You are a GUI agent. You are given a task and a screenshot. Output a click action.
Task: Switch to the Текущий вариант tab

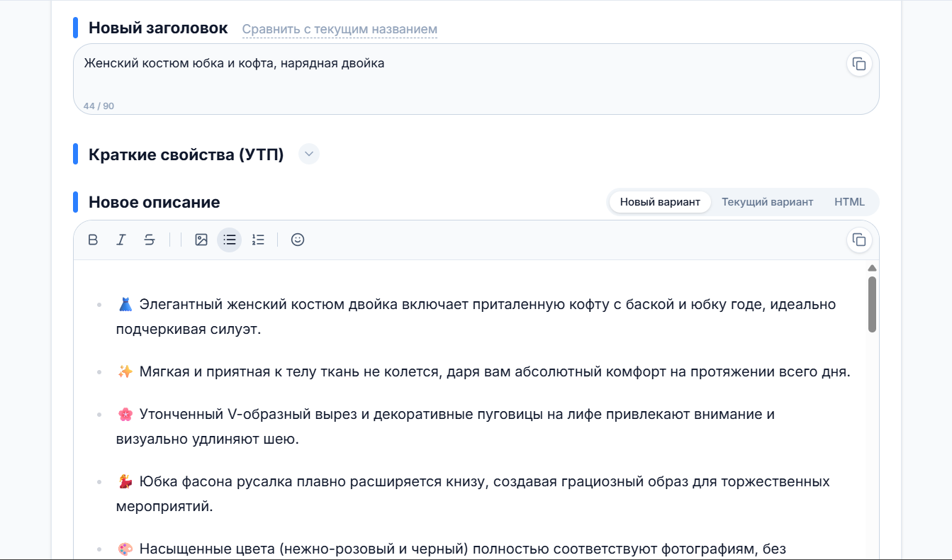coord(767,202)
